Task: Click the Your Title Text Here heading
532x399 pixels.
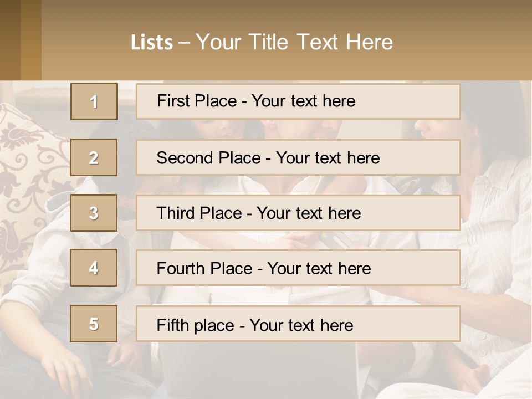Action: coord(294,42)
